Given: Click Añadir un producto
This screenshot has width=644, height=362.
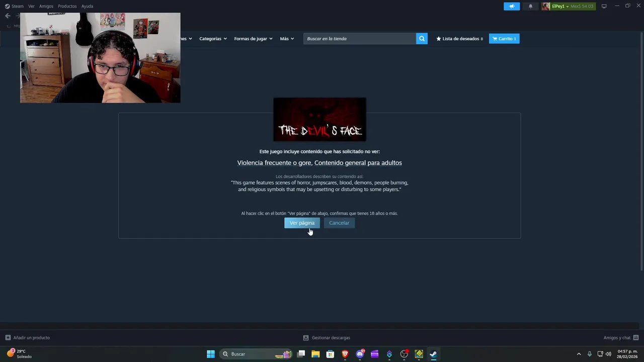Looking at the screenshot, I should [x=28, y=338].
